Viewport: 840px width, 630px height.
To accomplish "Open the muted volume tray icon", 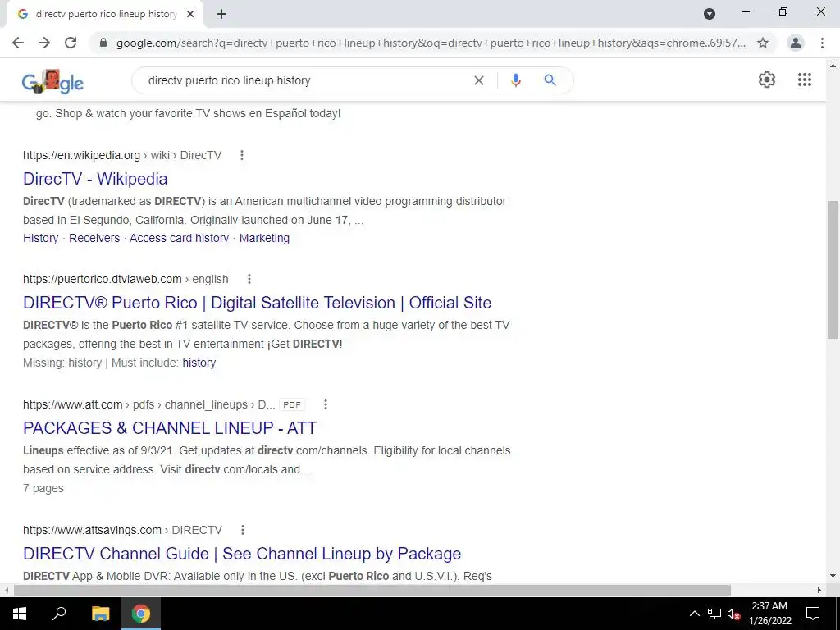I will (734, 614).
